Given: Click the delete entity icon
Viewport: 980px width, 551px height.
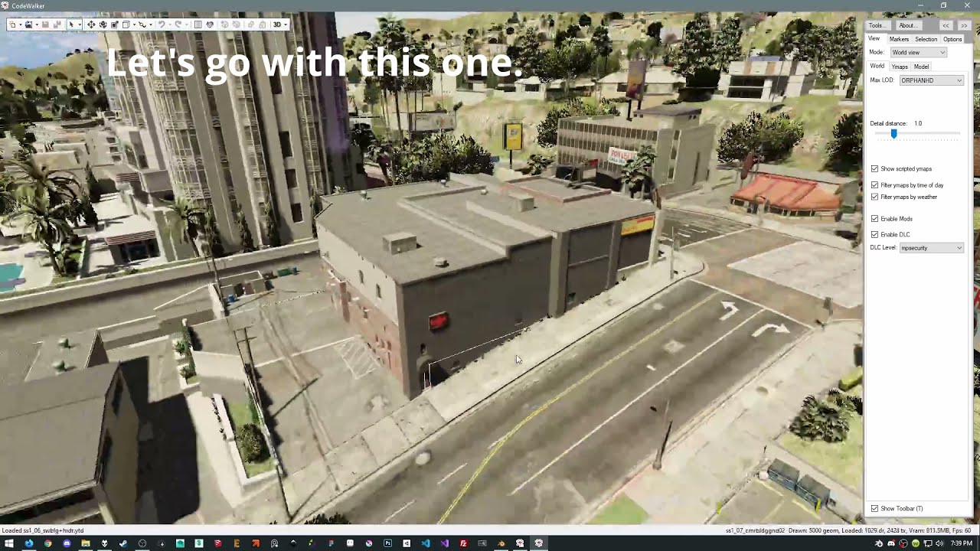Looking at the screenshot, I should (x=237, y=24).
